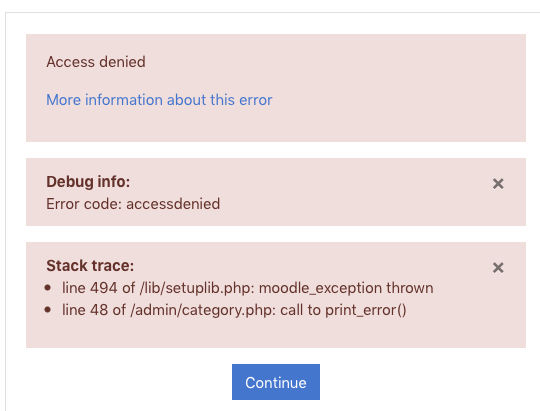540x411 pixels.
Task: Click the Error code: accessdenied line
Action: 133,204
